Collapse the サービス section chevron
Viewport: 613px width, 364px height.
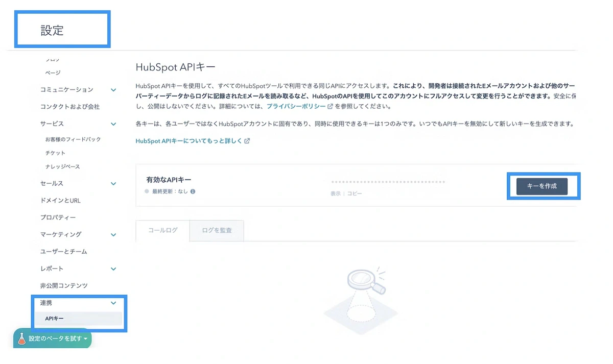pyautogui.click(x=113, y=124)
